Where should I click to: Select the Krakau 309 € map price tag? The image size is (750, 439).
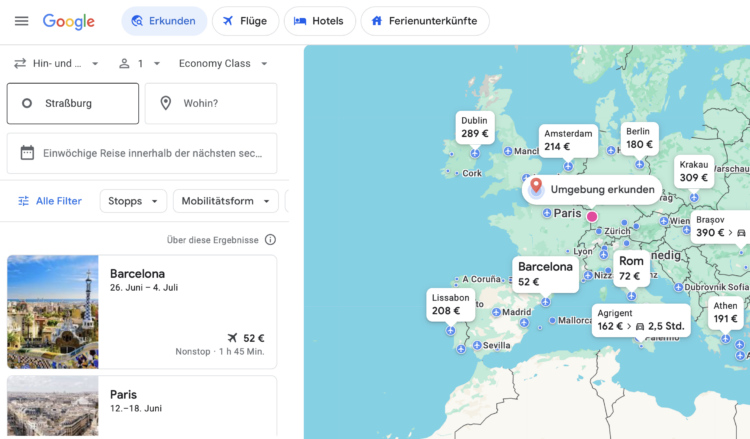694,171
